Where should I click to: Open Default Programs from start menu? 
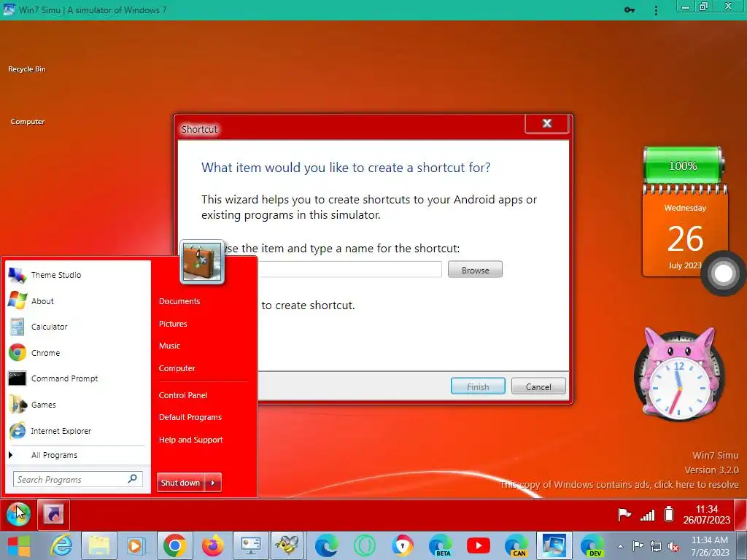(190, 417)
